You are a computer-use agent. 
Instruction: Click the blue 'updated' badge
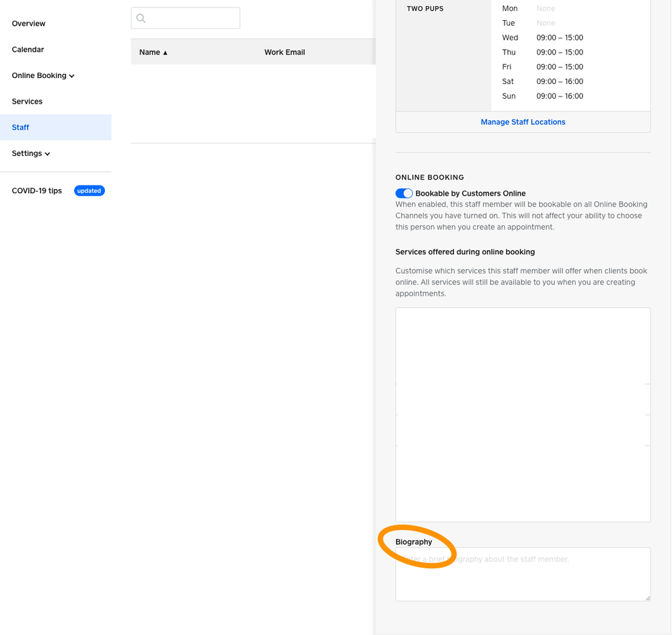tap(89, 191)
